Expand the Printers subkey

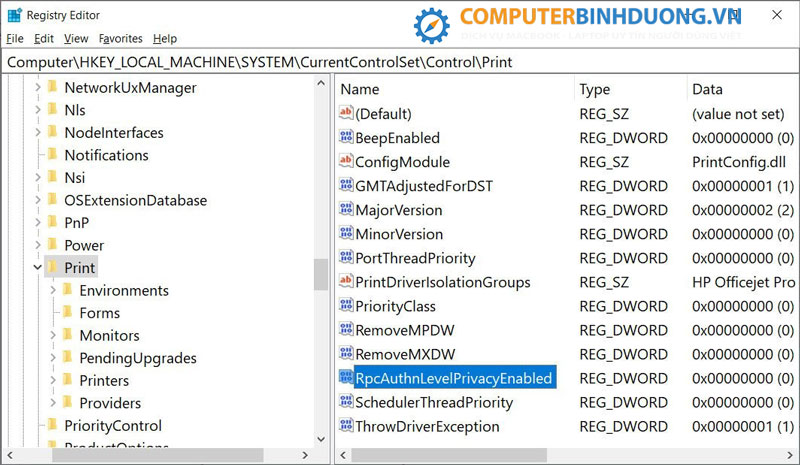tap(53, 380)
